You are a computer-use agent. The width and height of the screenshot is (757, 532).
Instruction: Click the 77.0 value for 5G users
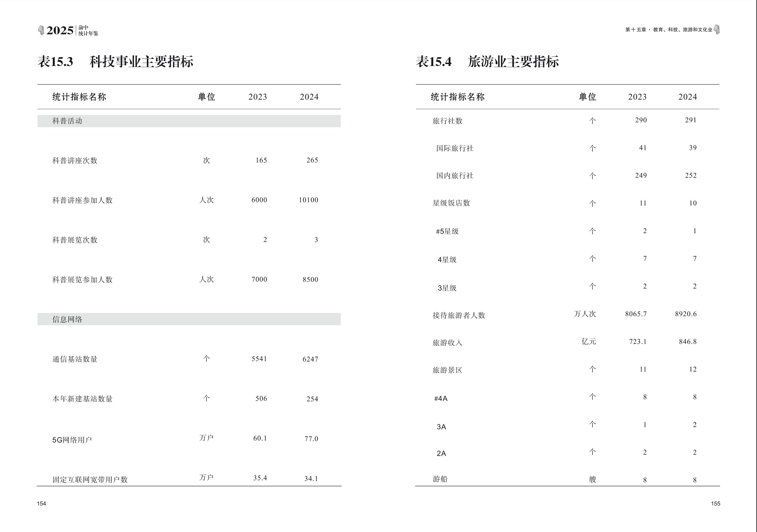311,439
